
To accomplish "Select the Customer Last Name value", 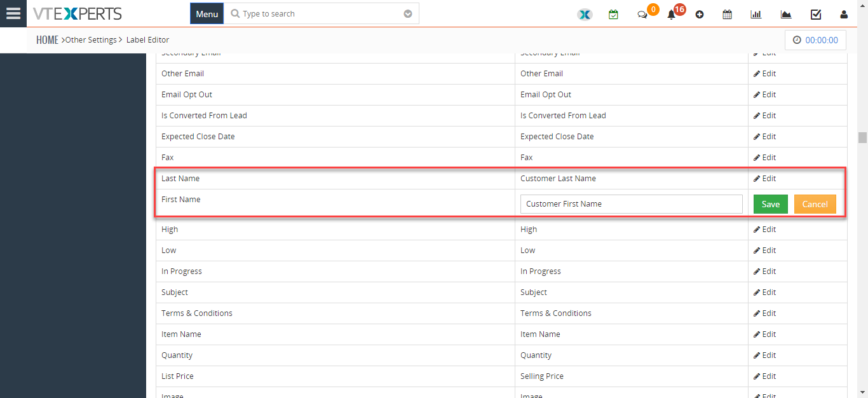I will coord(558,179).
